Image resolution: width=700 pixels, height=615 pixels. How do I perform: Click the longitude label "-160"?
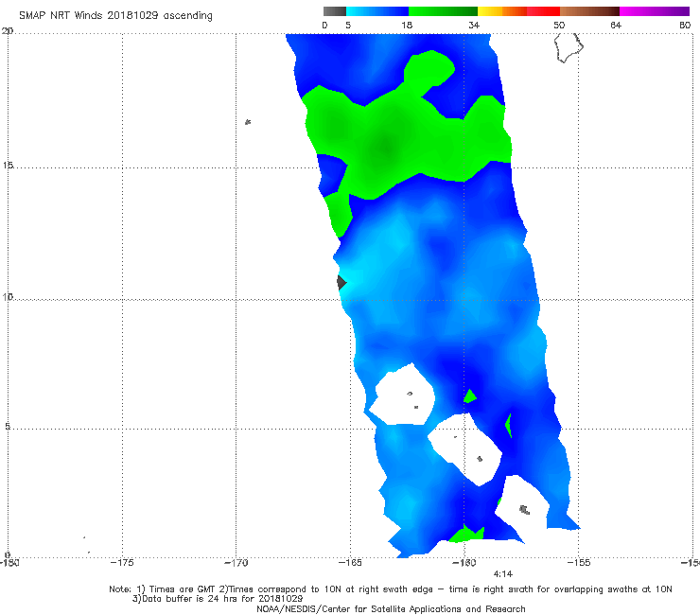pyautogui.click(x=464, y=563)
